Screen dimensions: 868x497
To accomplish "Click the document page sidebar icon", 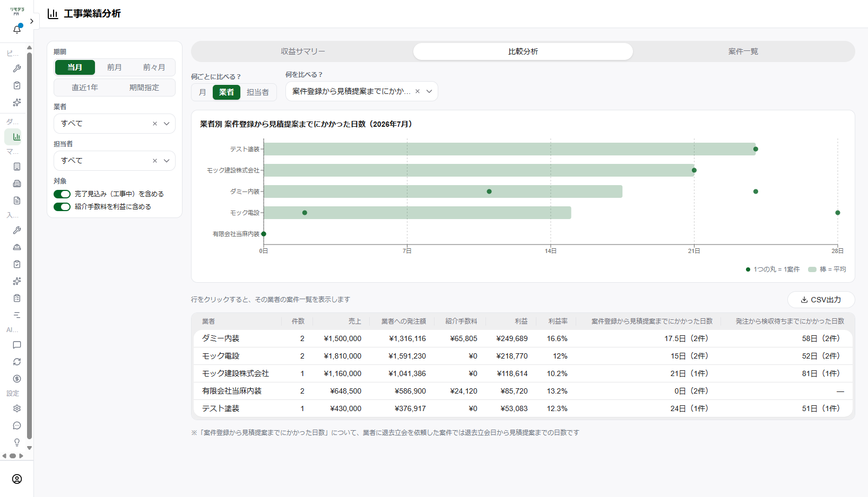I will click(17, 200).
